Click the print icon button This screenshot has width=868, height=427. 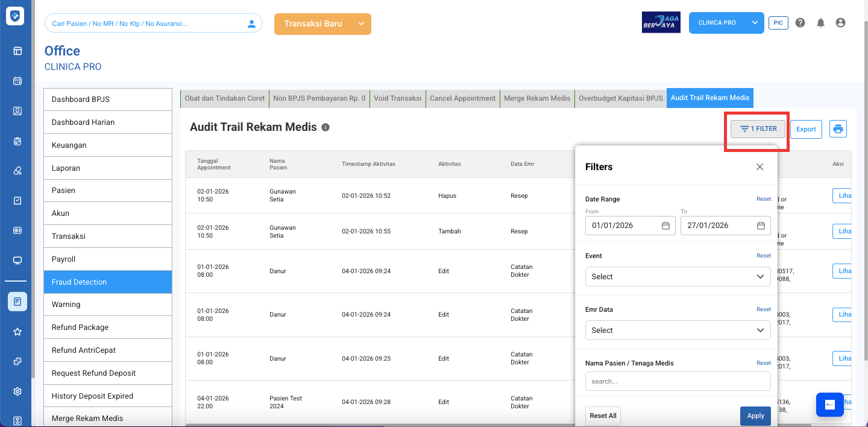click(x=838, y=128)
